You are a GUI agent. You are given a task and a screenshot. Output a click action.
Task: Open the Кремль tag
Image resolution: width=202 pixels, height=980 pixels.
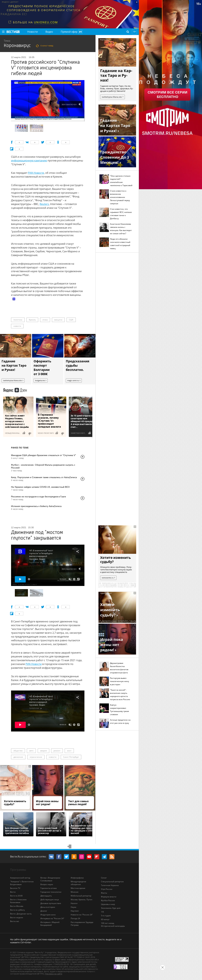[x=32, y=320]
